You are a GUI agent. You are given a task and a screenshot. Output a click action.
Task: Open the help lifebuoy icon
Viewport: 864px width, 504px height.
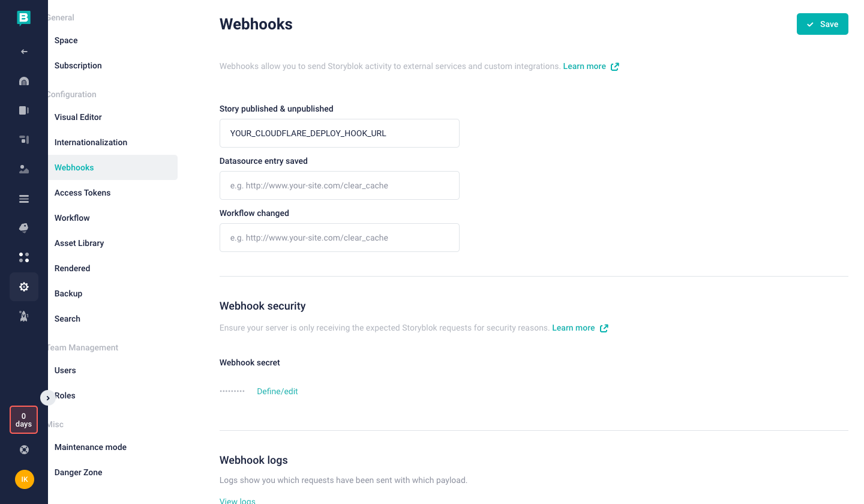click(24, 449)
